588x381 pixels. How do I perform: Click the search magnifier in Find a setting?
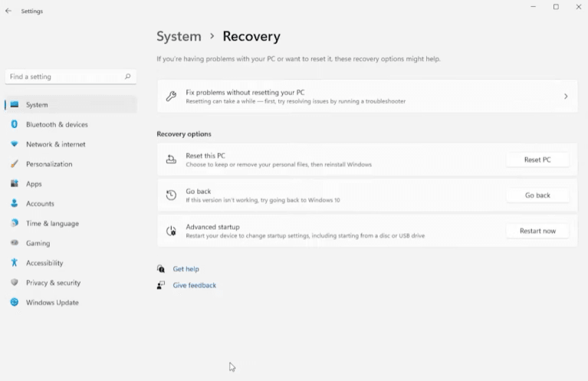127,77
